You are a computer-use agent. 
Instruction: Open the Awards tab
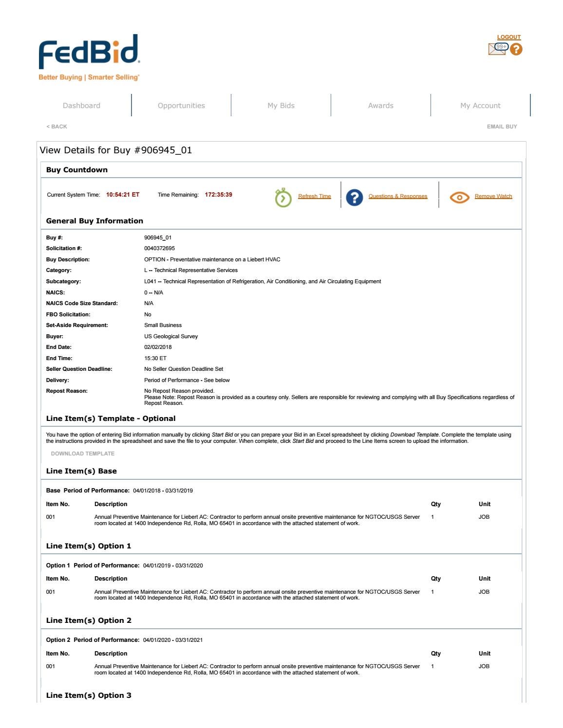coord(380,106)
